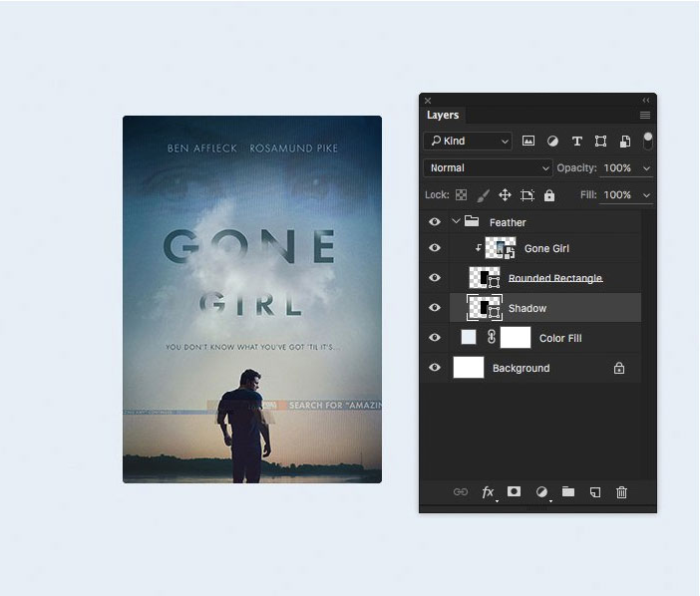This screenshot has width=700, height=596.
Task: Click link layers icon at panel bottom
Action: coord(461,492)
